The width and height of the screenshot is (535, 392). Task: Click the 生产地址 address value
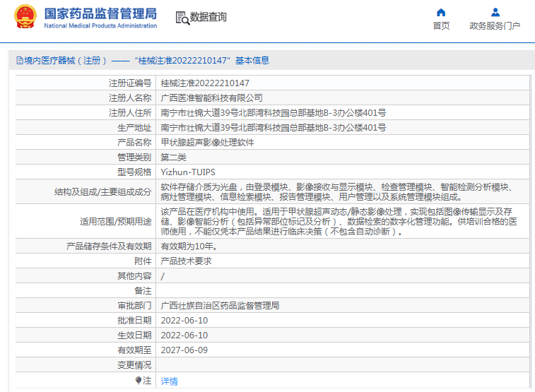274,128
